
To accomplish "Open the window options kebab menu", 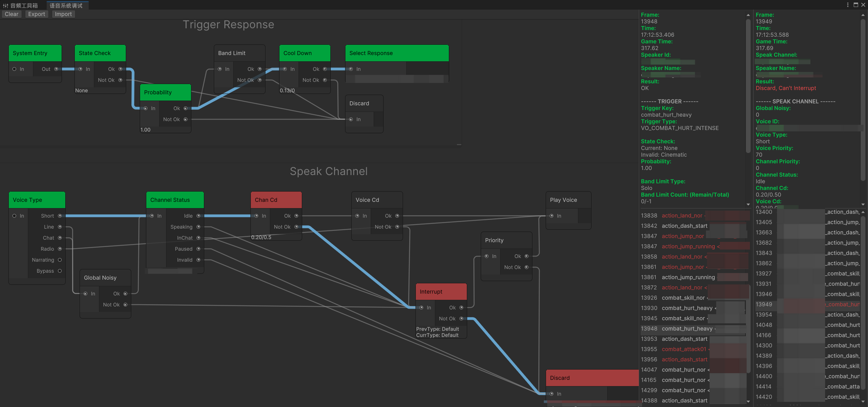I will point(848,5).
